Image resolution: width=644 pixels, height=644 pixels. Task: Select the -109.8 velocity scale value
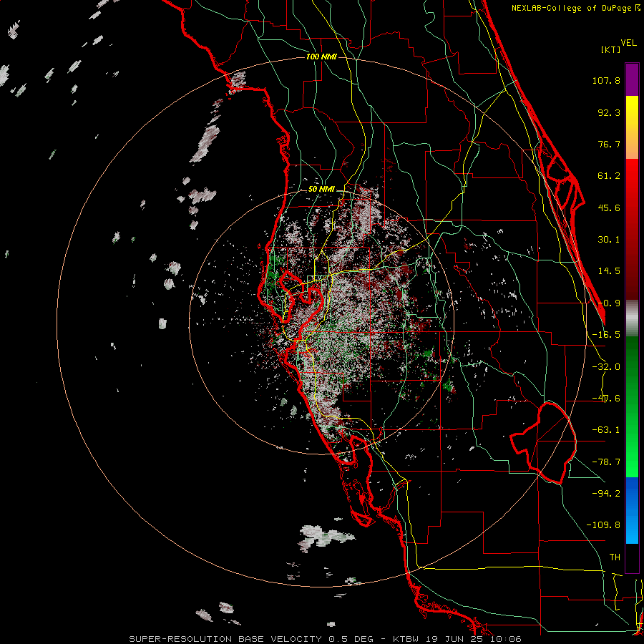[x=603, y=525]
